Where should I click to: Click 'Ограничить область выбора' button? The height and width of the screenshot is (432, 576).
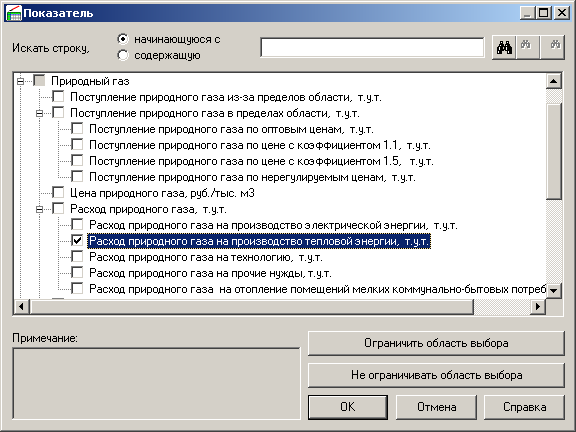(436, 343)
